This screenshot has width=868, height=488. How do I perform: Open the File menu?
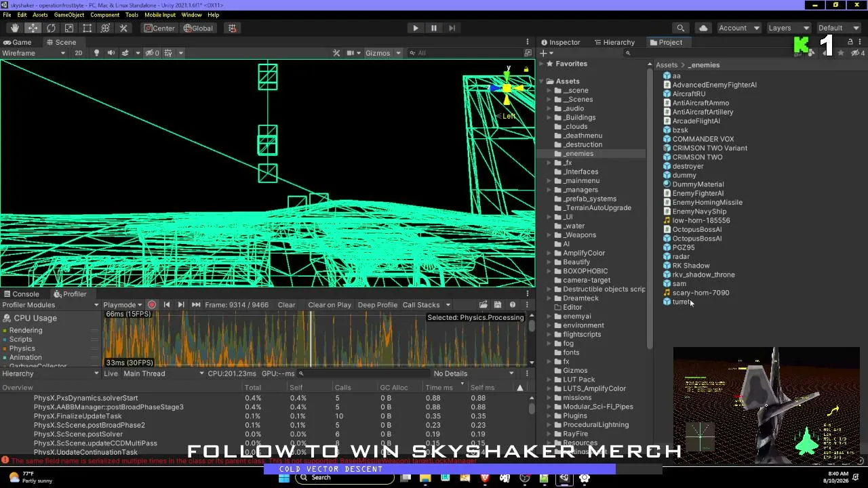(x=7, y=15)
